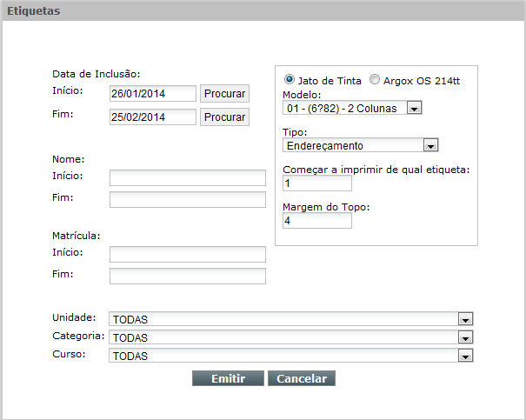Focus the Data de Inclusão Fim field
The image size is (526, 420).
pyautogui.click(x=153, y=117)
